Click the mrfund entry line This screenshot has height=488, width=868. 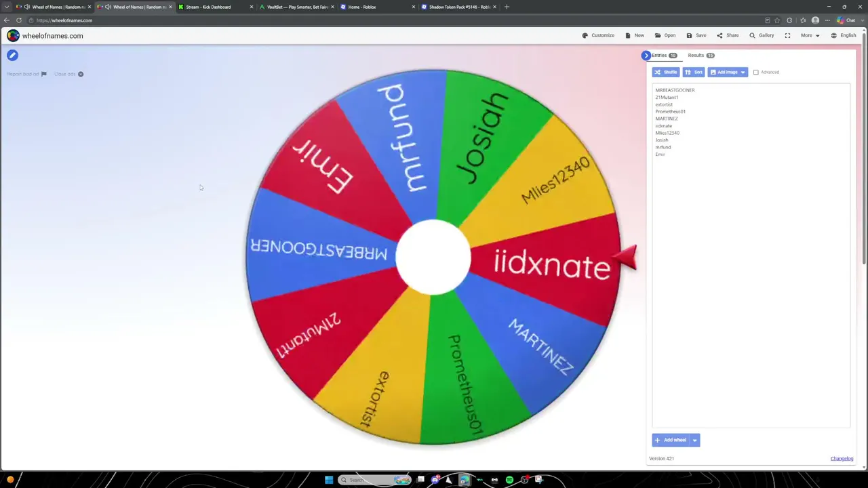click(x=663, y=147)
